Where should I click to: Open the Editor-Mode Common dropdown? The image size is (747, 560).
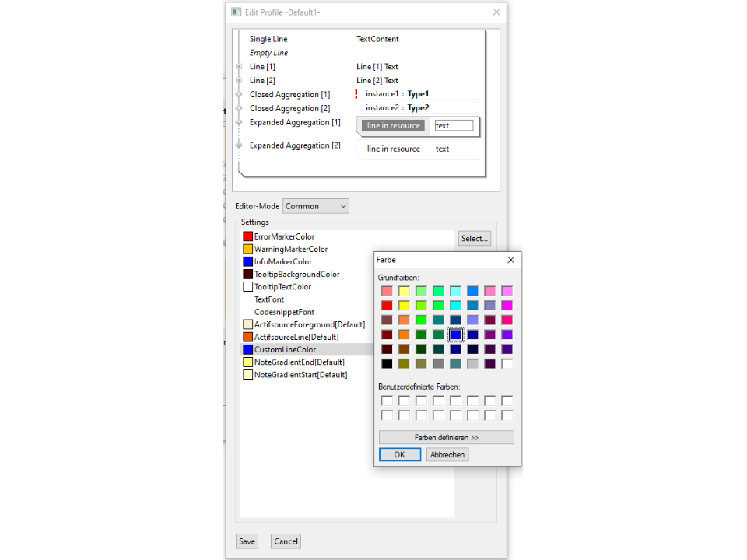tap(315, 206)
